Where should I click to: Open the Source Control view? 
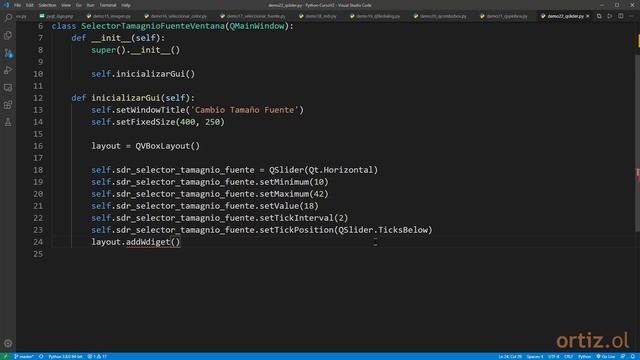point(8,53)
